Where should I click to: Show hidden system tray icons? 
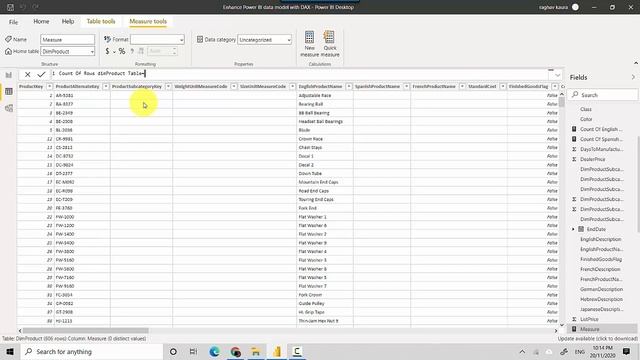(522, 351)
